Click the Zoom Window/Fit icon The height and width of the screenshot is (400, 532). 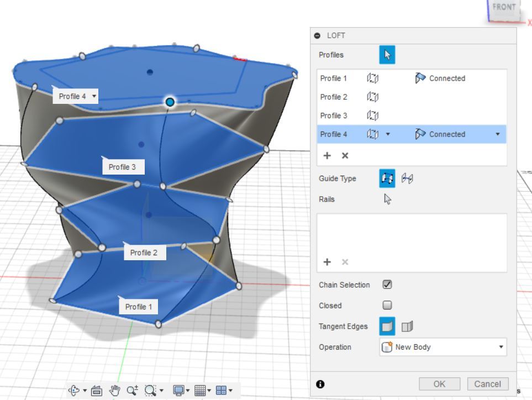[x=150, y=390]
